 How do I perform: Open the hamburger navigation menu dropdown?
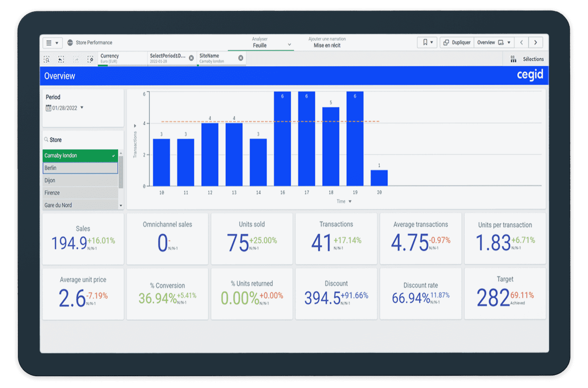point(52,42)
